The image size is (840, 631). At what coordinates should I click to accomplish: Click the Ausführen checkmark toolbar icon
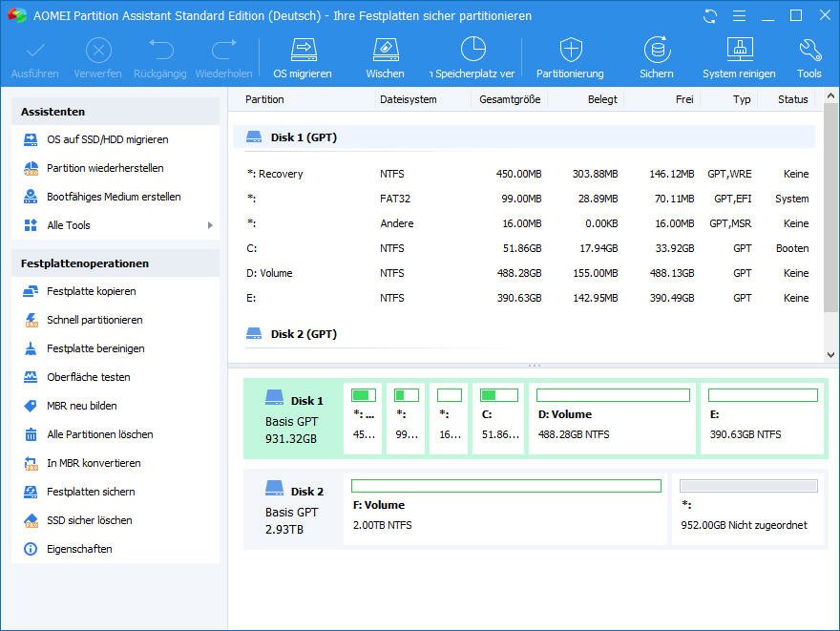[34, 51]
